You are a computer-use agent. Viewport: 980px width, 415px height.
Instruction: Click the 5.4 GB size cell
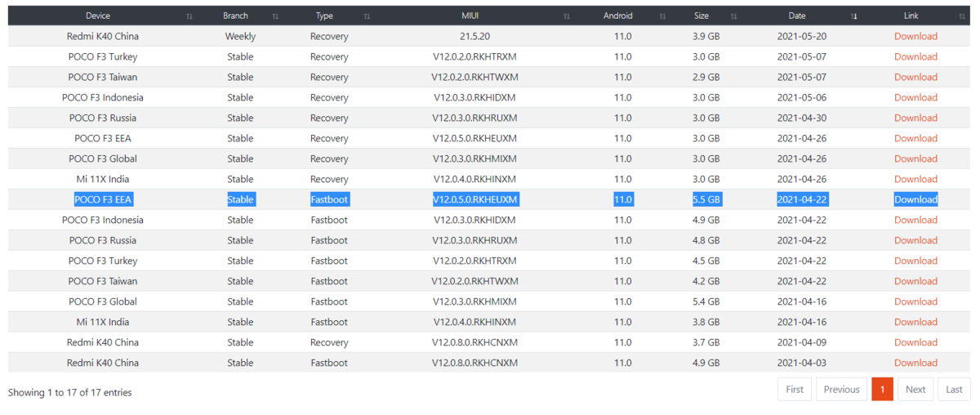tap(706, 301)
